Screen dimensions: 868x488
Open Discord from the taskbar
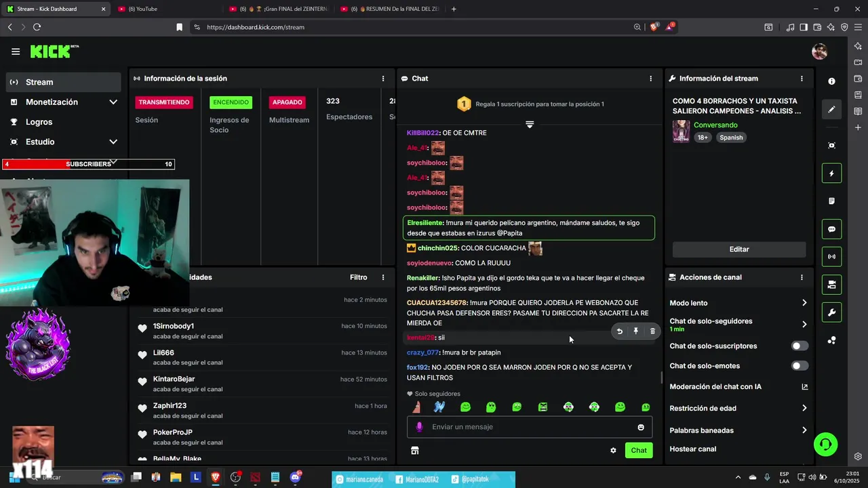pos(295,477)
